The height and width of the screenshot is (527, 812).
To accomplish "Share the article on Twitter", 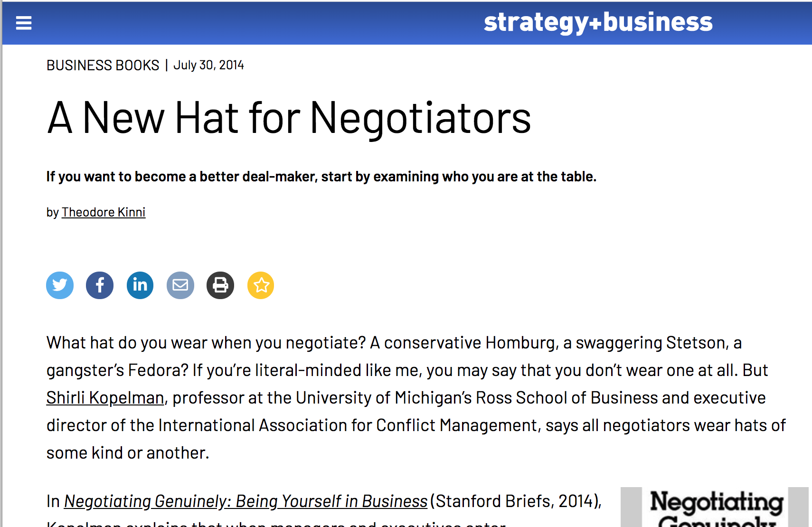I will 60,285.
